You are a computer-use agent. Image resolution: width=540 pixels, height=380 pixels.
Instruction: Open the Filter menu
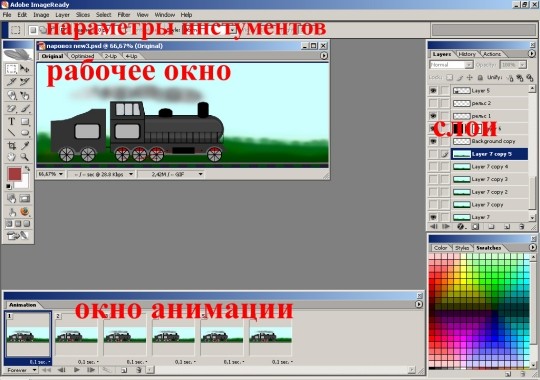124,15
